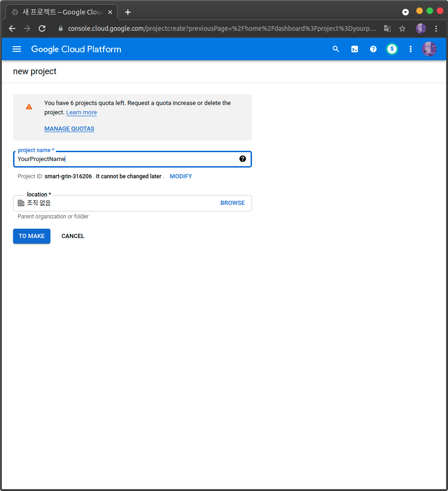The image size is (448, 491).
Task: Open the help question mark menu
Action: point(373,49)
